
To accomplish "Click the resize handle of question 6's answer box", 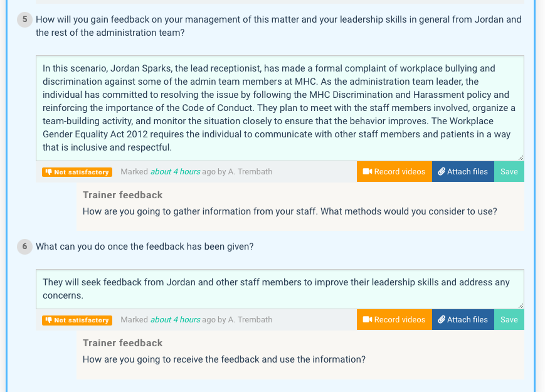I will [521, 305].
